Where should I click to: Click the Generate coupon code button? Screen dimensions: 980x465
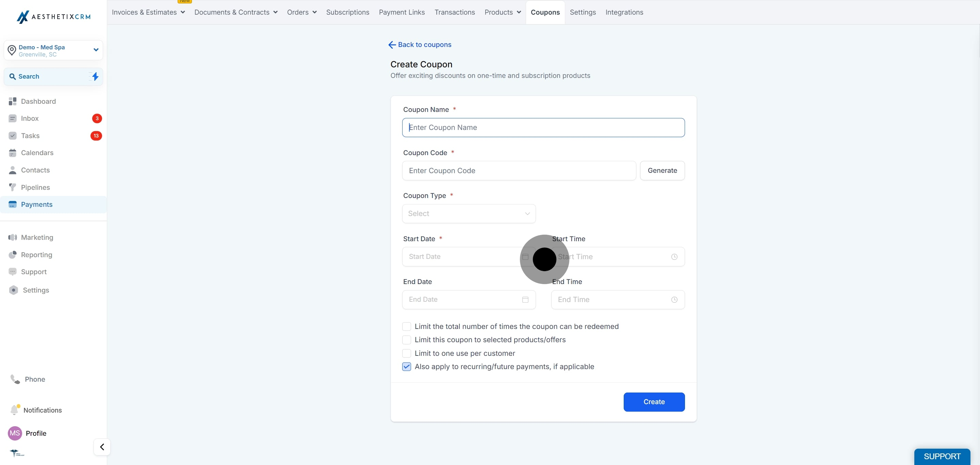click(x=662, y=171)
